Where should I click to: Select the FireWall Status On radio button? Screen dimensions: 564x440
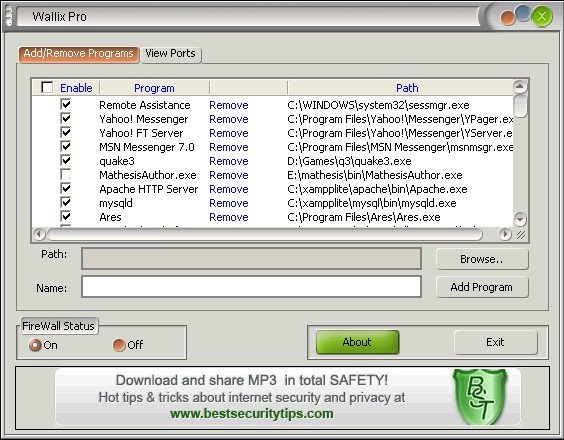point(35,345)
